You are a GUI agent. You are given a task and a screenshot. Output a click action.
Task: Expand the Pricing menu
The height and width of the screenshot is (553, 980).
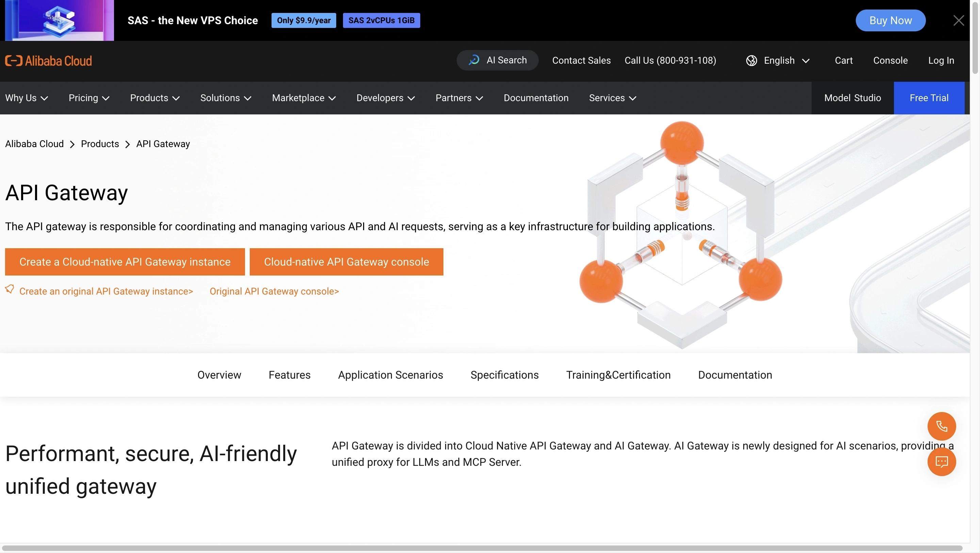89,98
